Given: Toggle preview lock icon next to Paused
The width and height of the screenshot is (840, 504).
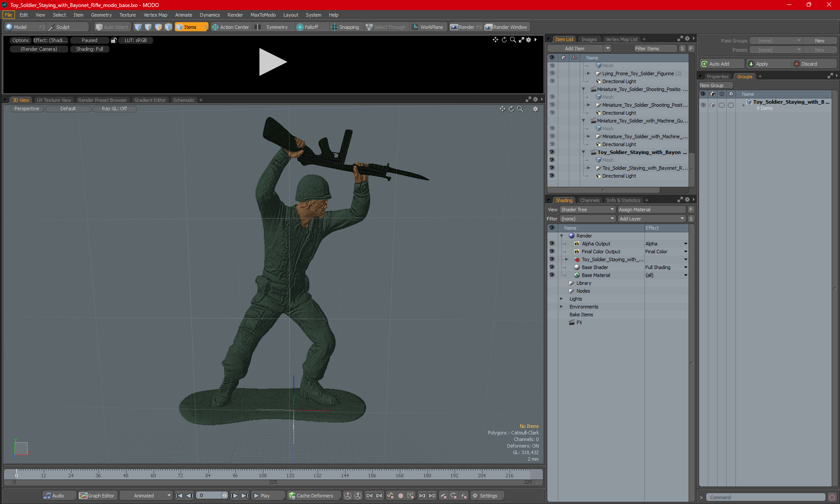Looking at the screenshot, I should [114, 40].
